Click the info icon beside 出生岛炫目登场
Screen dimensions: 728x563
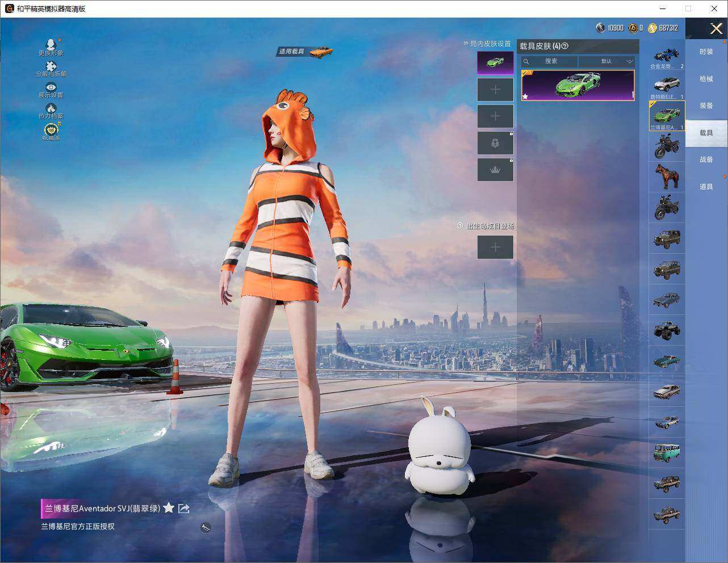pos(460,226)
